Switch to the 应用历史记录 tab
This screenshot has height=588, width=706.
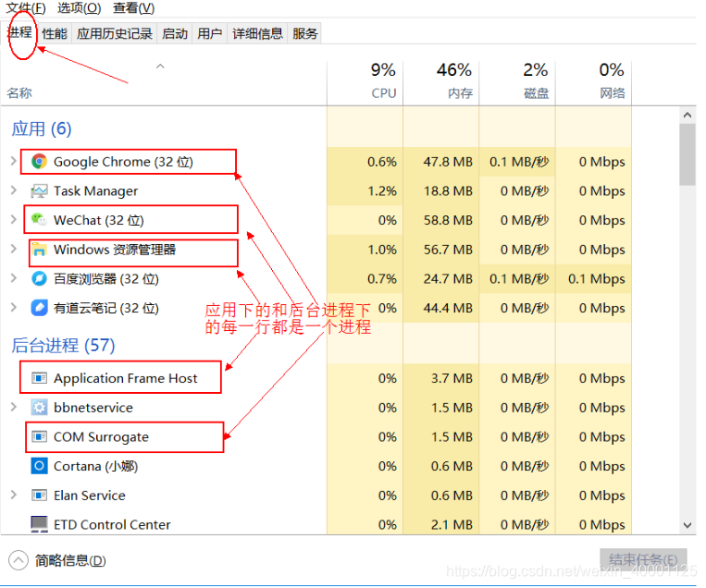tap(115, 33)
